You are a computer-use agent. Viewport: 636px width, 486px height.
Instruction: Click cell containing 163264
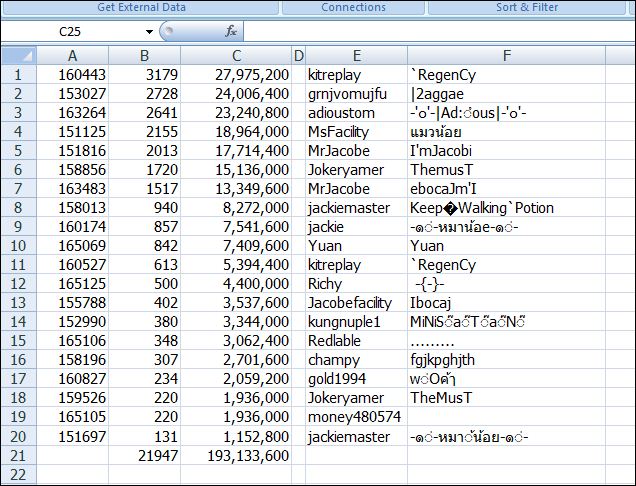(73, 113)
